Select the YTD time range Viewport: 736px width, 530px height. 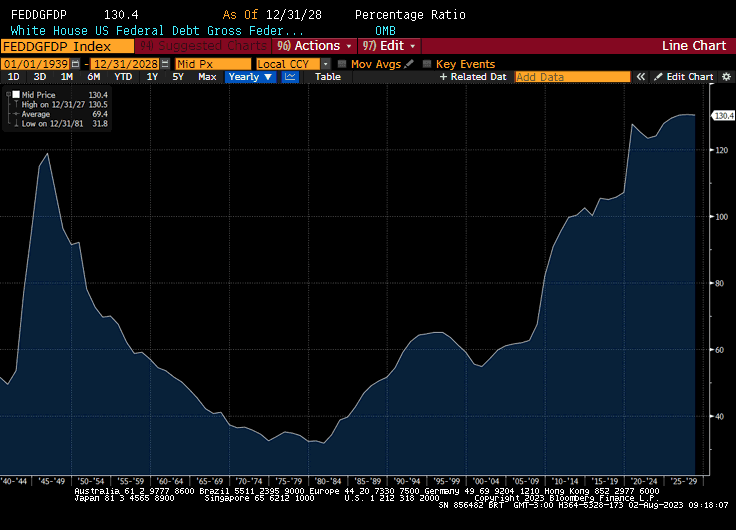pos(123,77)
